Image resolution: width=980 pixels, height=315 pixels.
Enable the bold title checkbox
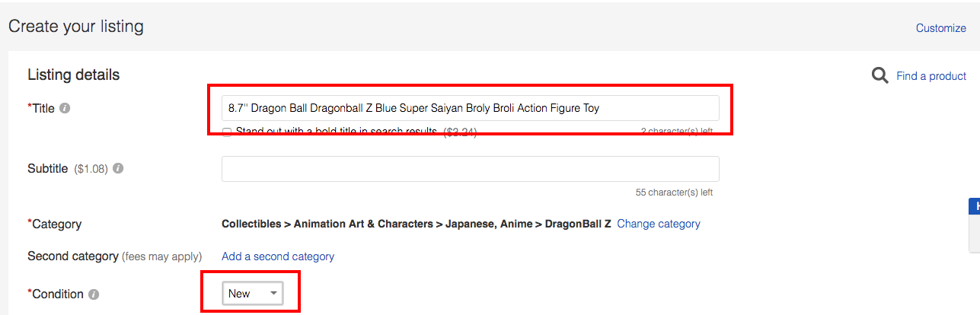227,132
